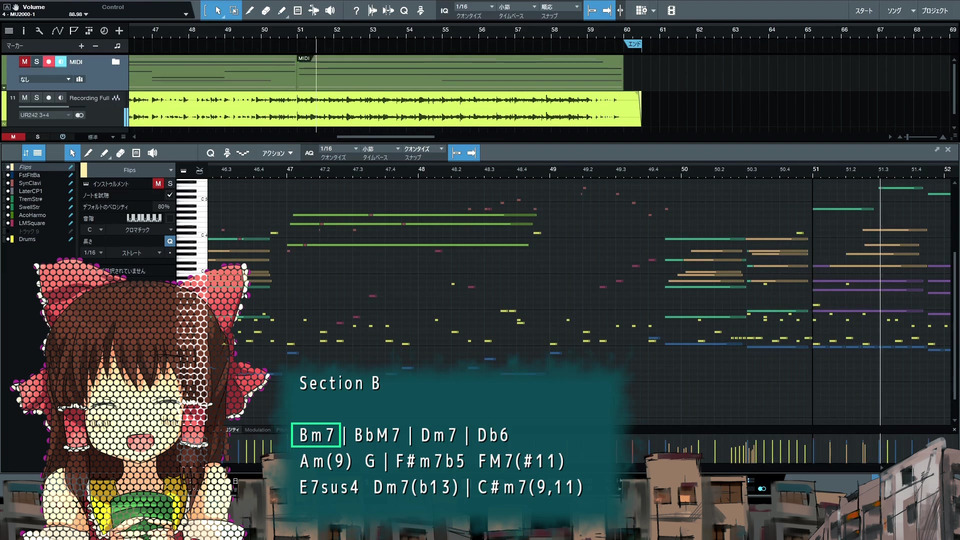The height and width of the screenshot is (540, 960).
Task: Open the track inspector 'i' icon
Action: 24,30
